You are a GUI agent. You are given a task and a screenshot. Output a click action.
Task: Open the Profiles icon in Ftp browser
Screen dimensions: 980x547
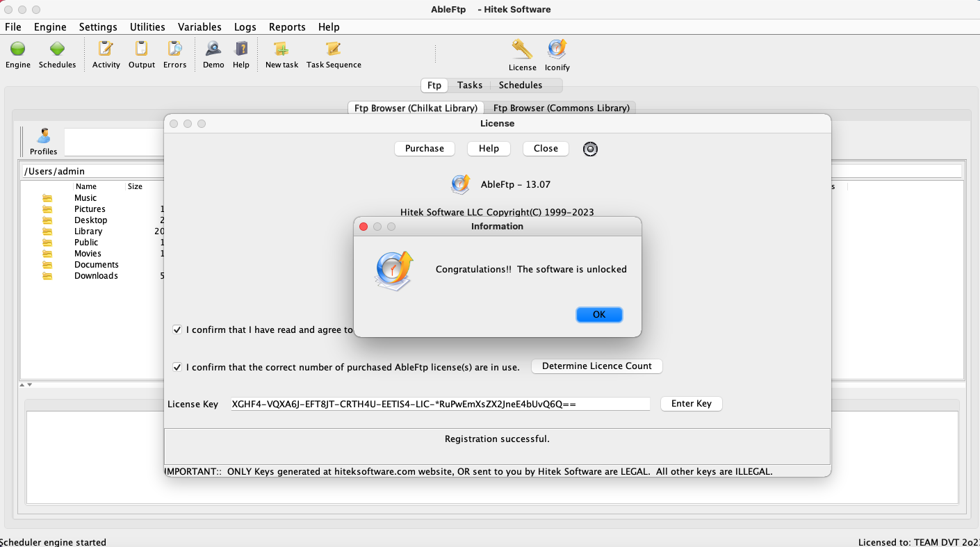coord(44,137)
